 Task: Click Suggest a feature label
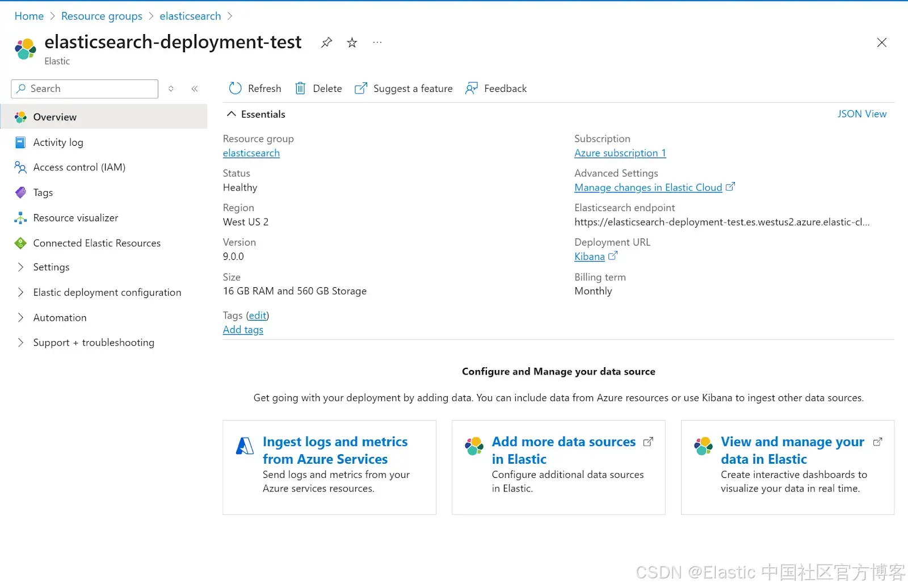pyautogui.click(x=413, y=89)
